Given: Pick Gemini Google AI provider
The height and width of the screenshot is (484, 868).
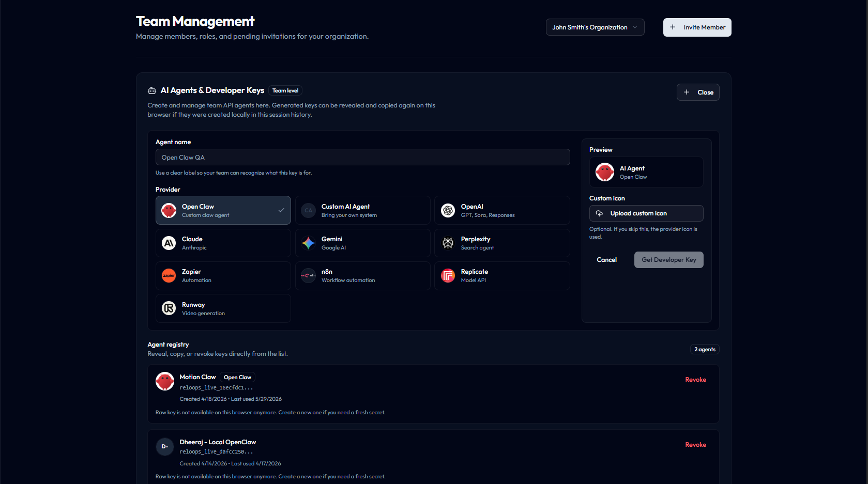Looking at the screenshot, I should click(x=363, y=243).
